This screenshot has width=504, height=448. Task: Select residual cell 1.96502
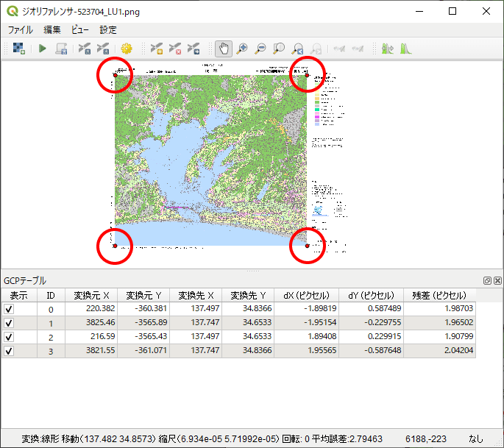[x=440, y=323]
